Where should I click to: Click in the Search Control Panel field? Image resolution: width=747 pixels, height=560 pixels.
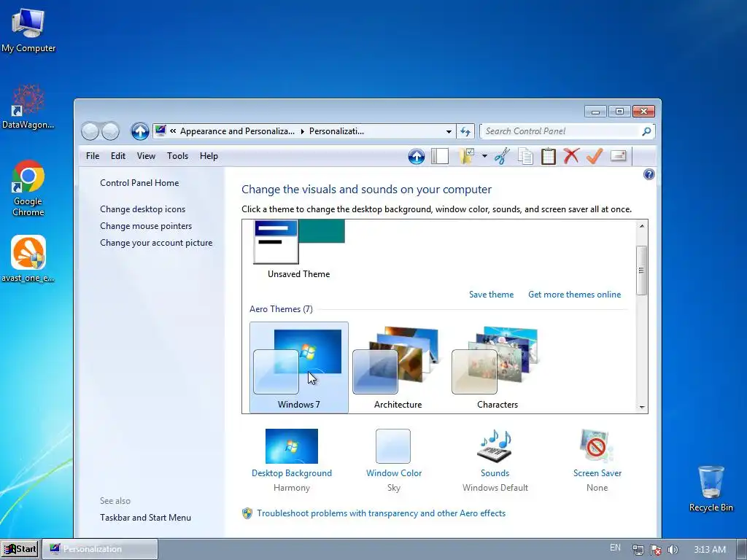click(562, 131)
